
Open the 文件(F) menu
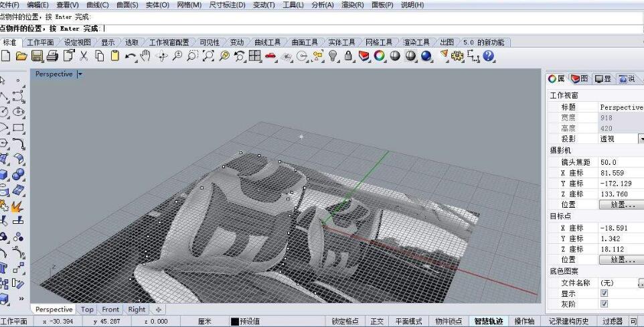pyautogui.click(x=10, y=5)
